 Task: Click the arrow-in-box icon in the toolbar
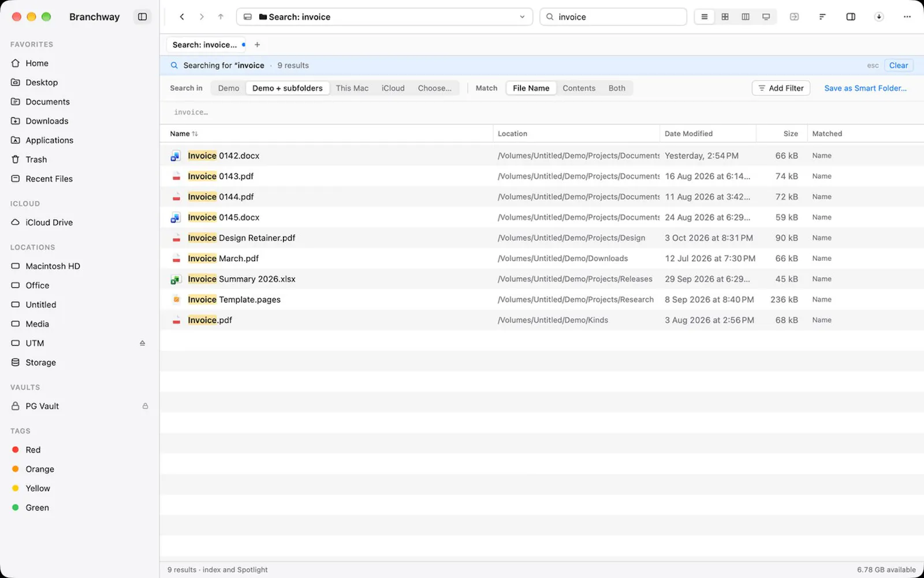coord(794,17)
